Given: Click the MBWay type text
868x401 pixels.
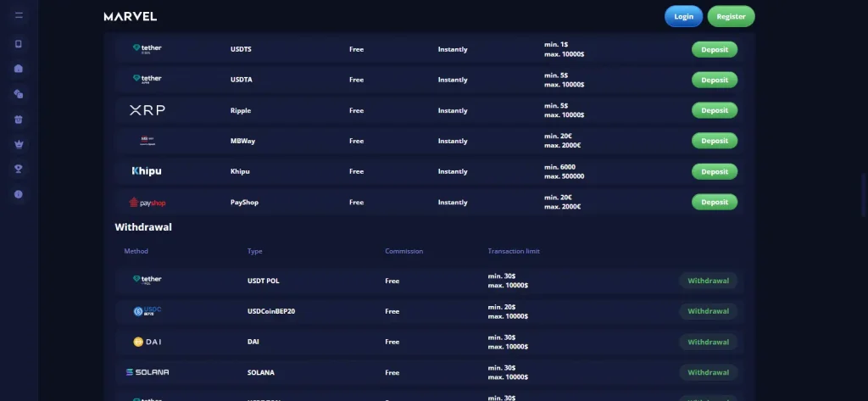Looking at the screenshot, I should (x=242, y=141).
